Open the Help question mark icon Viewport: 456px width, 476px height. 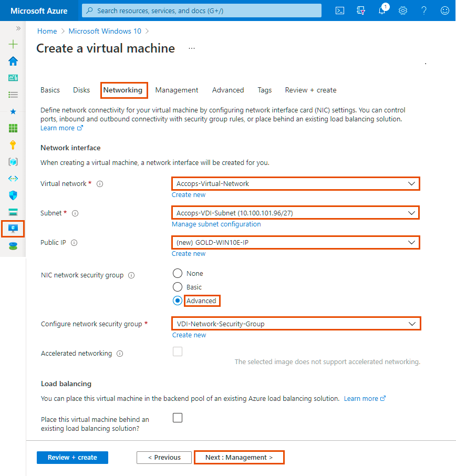pyautogui.click(x=424, y=11)
